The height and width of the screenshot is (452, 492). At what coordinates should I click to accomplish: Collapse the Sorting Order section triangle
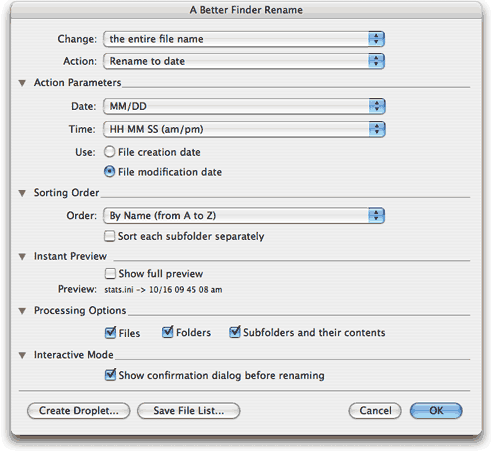(22, 193)
